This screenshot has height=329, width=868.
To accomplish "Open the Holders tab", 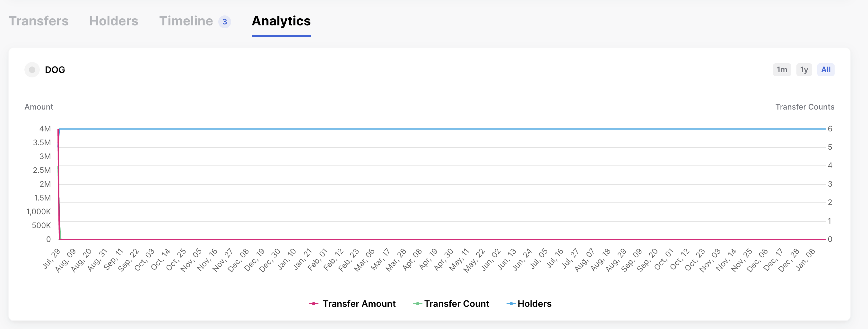I will click(114, 21).
